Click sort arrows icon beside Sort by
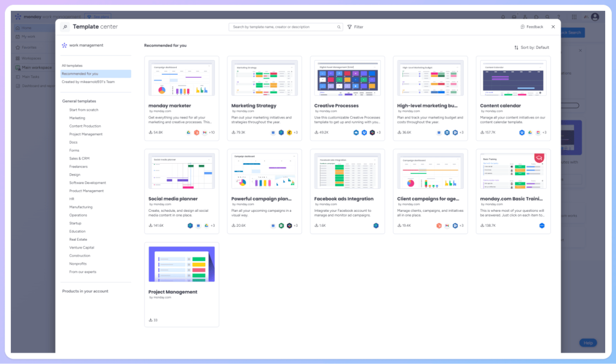Viewport: 616px width, 364px height. [x=516, y=48]
